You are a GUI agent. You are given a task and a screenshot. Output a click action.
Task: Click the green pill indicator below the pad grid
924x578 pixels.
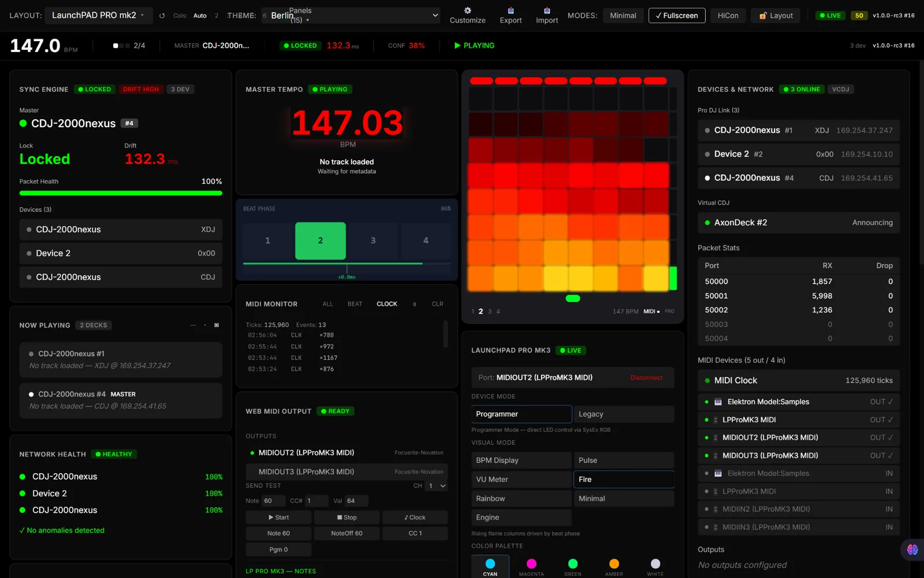click(x=573, y=299)
